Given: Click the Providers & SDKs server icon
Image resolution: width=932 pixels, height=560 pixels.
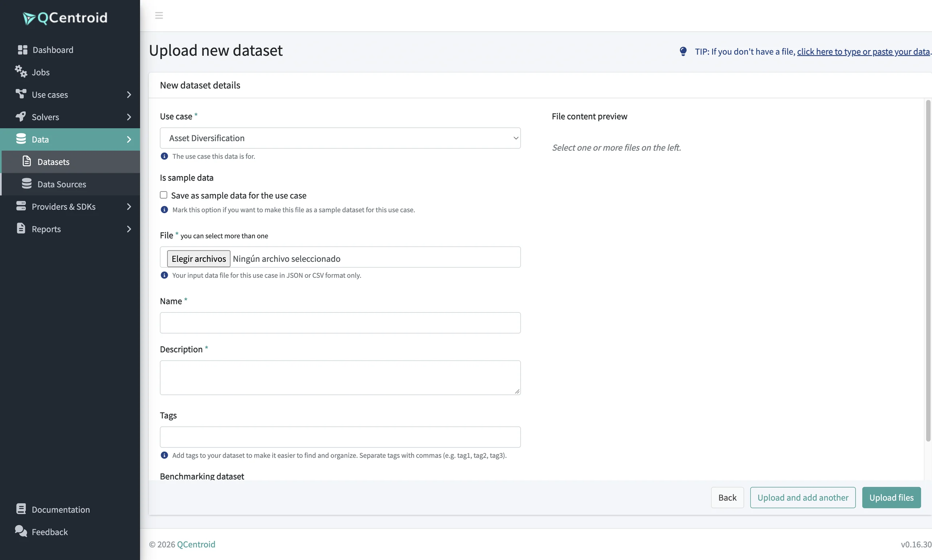Looking at the screenshot, I should pos(21,206).
